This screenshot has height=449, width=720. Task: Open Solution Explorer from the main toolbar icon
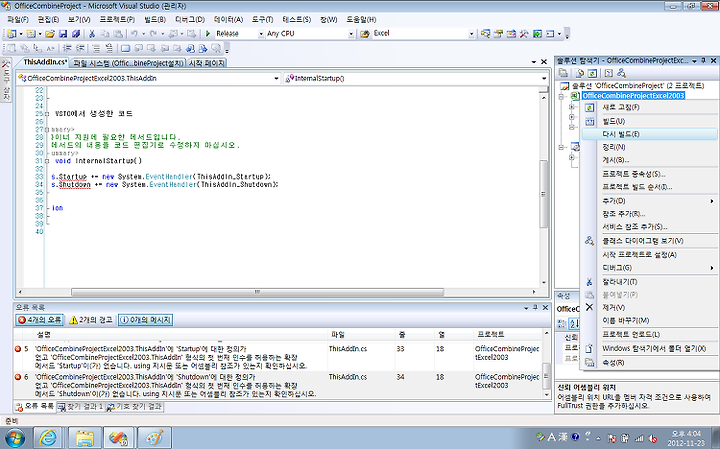click(x=485, y=34)
